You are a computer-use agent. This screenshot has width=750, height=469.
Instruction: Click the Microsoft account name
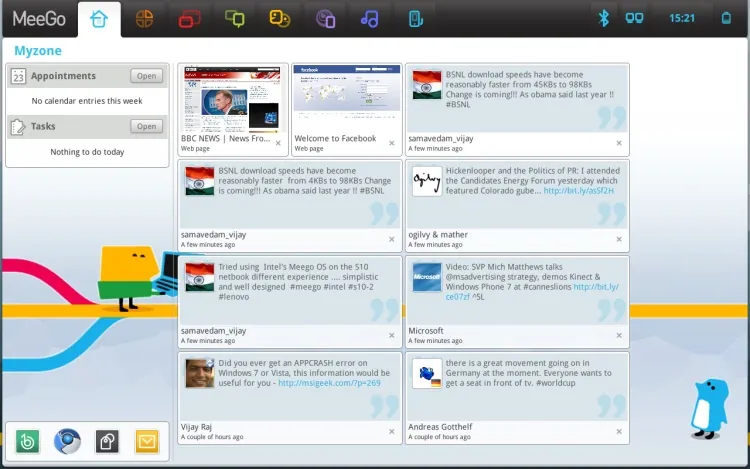(x=426, y=331)
